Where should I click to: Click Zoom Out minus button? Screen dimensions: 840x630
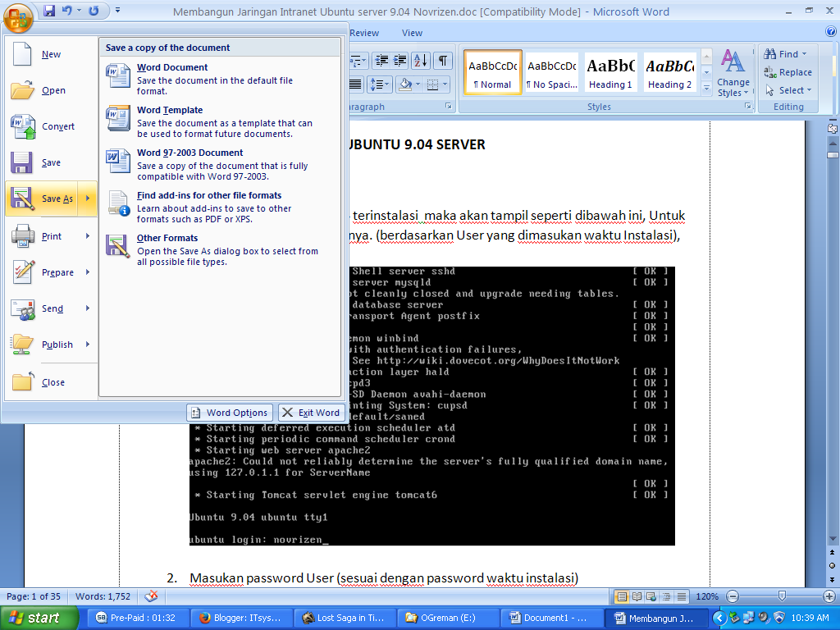pyautogui.click(x=733, y=596)
